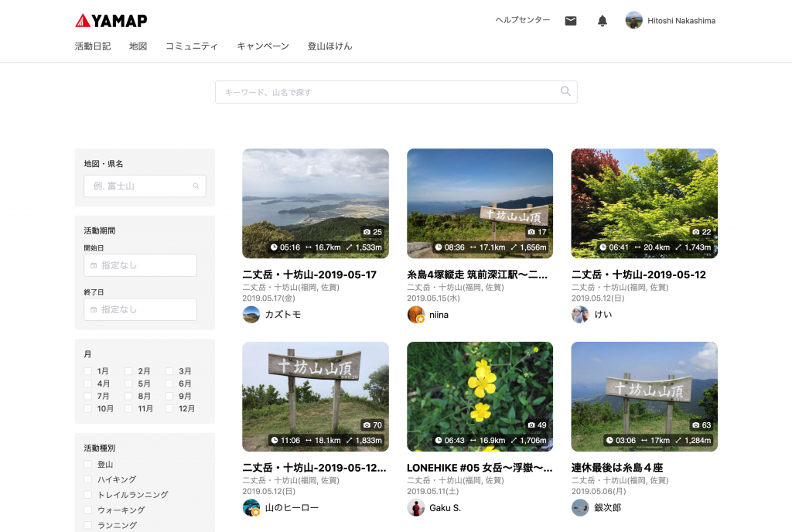The width and height of the screenshot is (792, 532).
Task: Open the yellow flower activity thumbnail
Action: 480,397
